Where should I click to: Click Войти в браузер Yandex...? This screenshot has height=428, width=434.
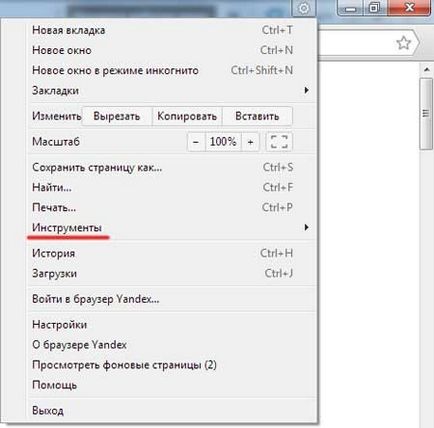pos(171,299)
